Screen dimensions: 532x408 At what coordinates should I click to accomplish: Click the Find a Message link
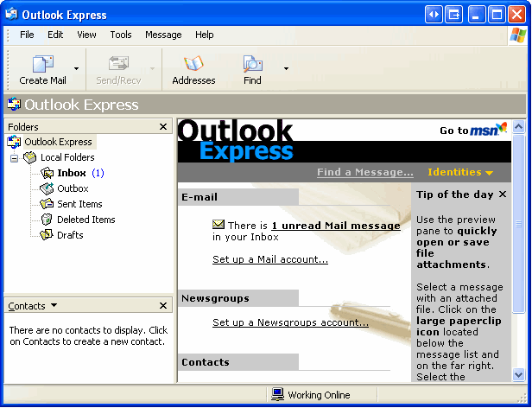click(365, 172)
